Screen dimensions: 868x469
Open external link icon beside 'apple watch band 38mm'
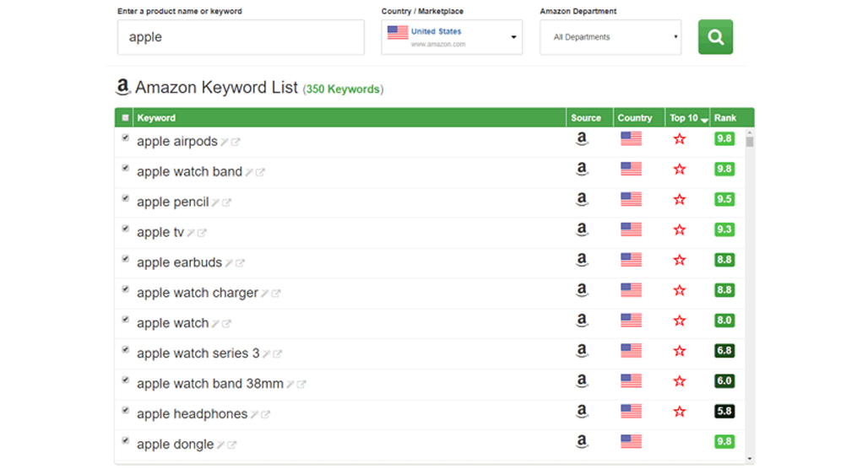[x=301, y=385]
